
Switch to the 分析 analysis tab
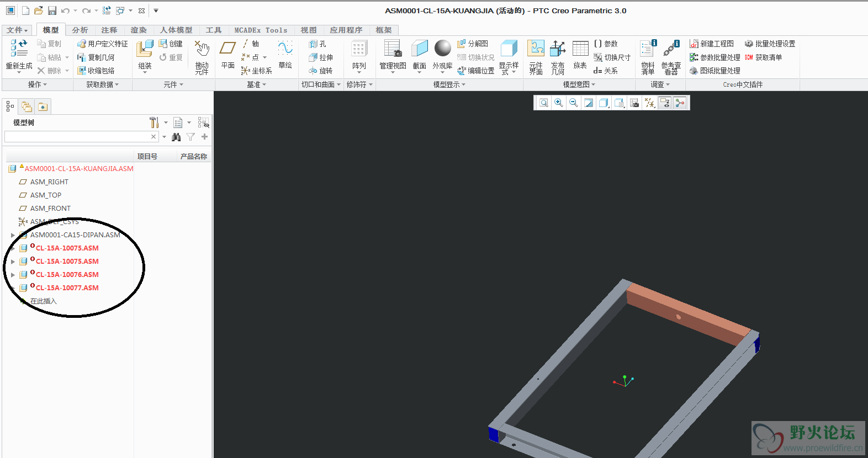[80, 30]
